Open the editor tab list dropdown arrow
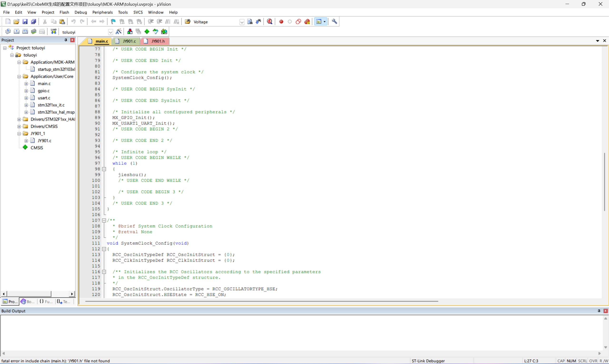The height and width of the screenshot is (364, 609). pos(598,41)
